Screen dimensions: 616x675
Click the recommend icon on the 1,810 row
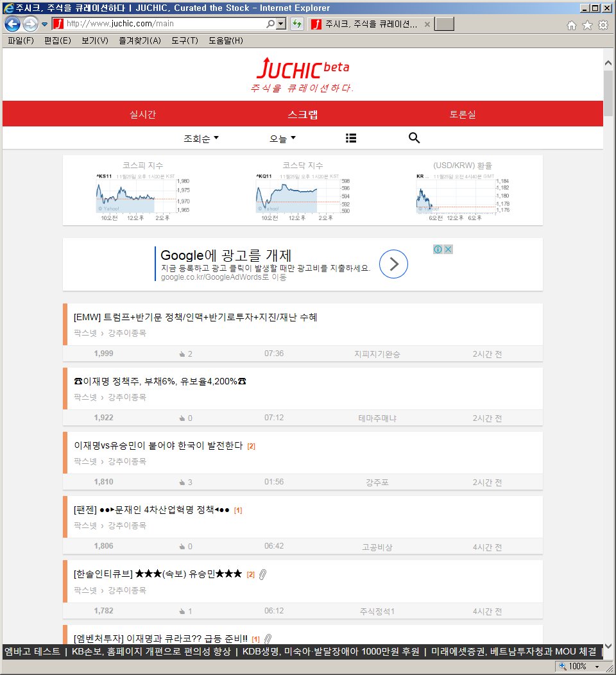[182, 482]
